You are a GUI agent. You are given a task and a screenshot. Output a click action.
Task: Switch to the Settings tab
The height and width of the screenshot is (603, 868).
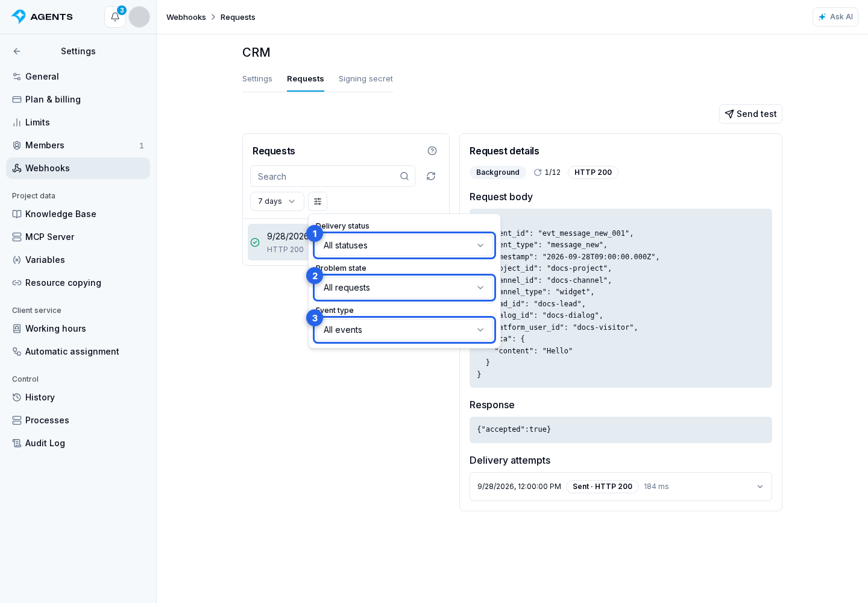point(257,79)
